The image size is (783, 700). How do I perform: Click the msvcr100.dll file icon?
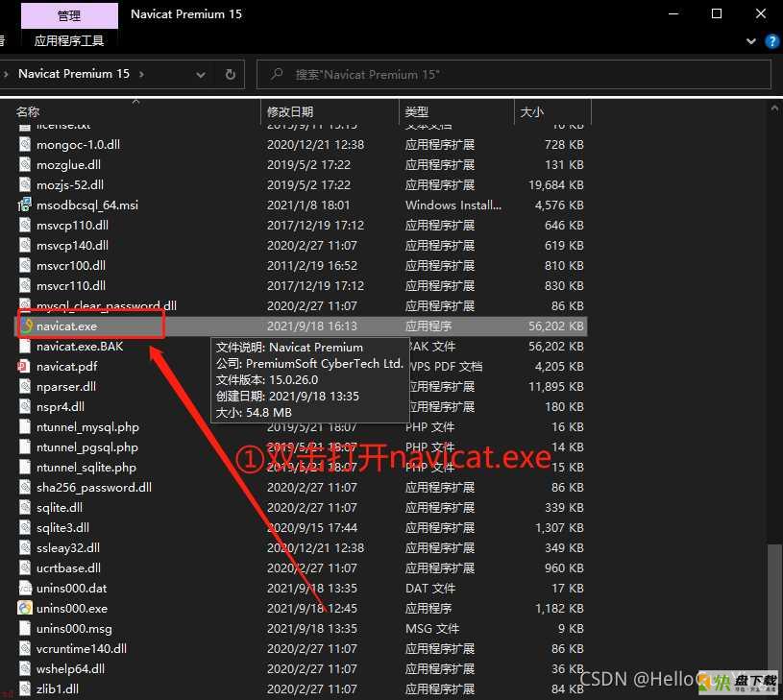24,265
